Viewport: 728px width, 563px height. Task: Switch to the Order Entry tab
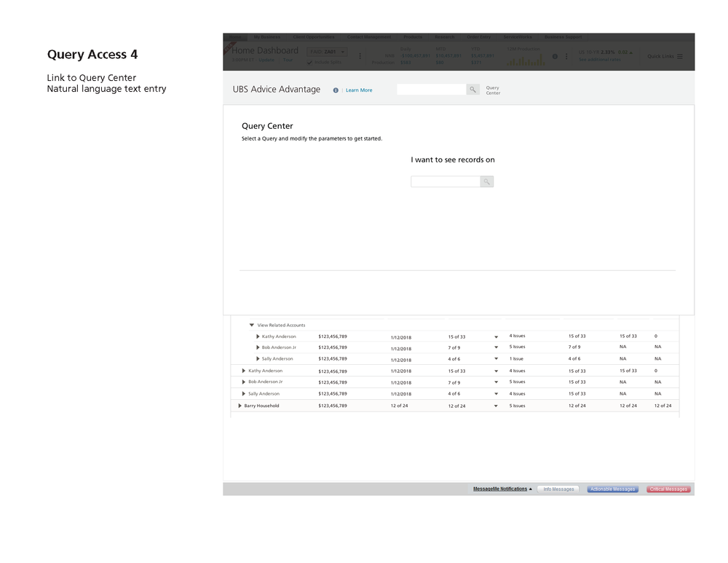pos(479,37)
